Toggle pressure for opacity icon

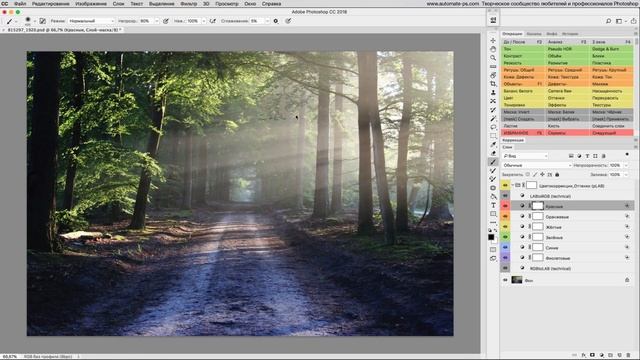166,21
